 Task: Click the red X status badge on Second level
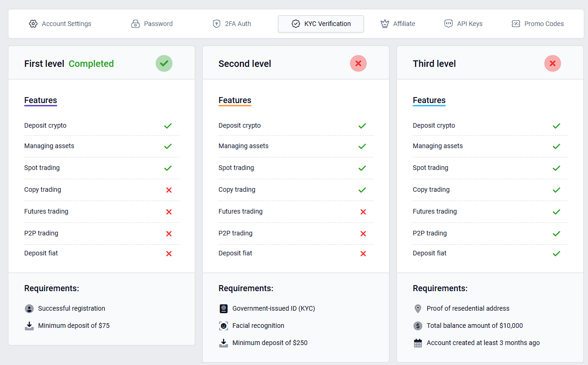pos(358,64)
